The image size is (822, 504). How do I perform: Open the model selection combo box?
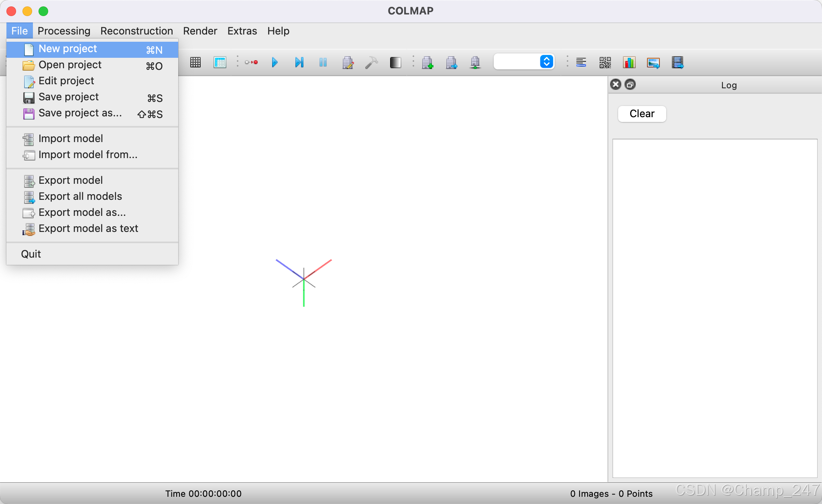click(x=524, y=62)
